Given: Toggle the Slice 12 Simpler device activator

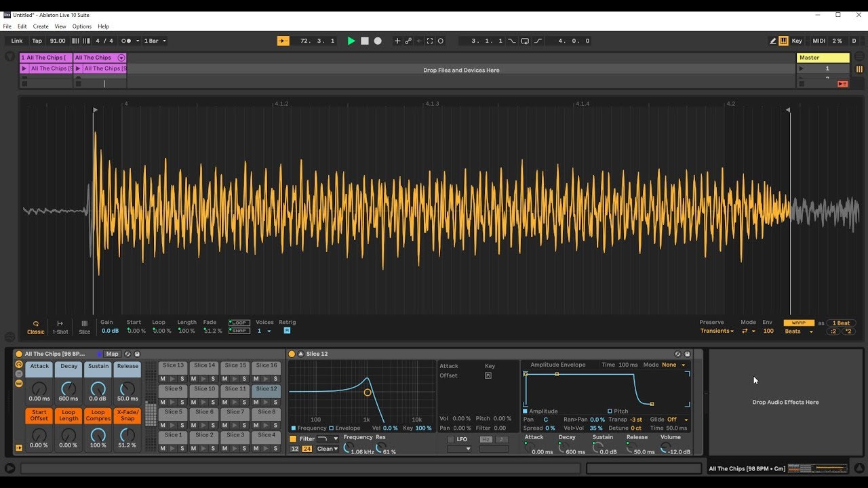Looking at the screenshot, I should pyautogui.click(x=292, y=354).
